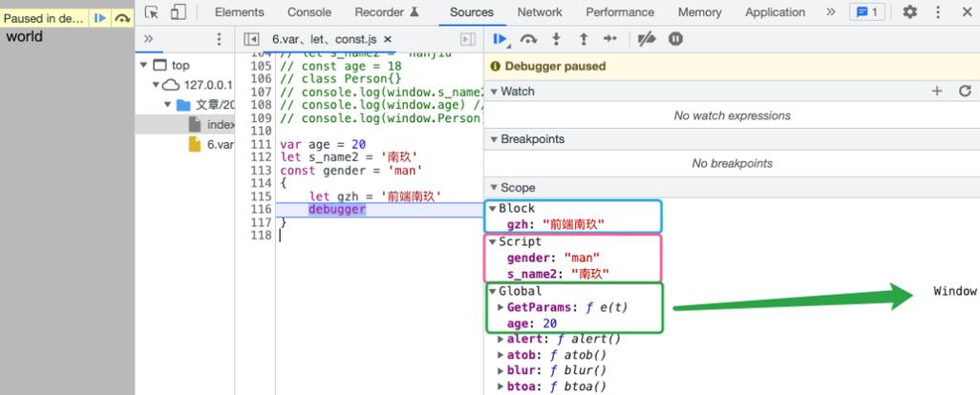Click line number 116 in gutter
Image resolution: width=980 pixels, height=395 pixels.
point(260,209)
